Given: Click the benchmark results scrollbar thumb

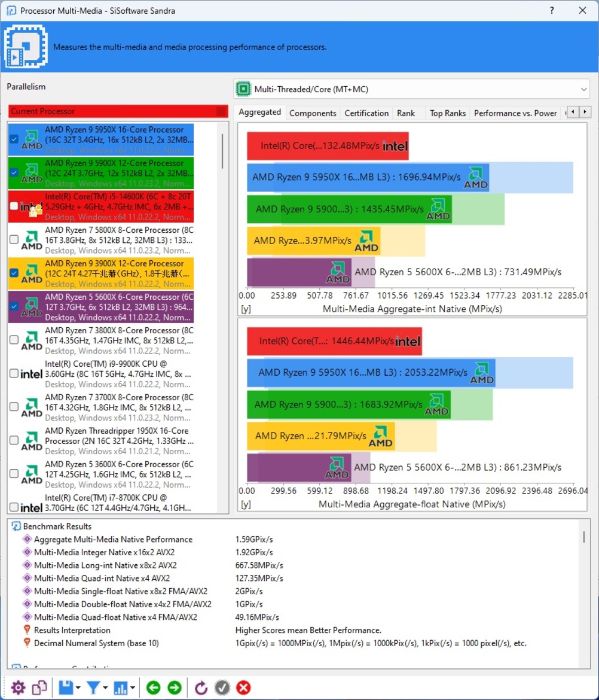Looking at the screenshot, I should [x=584, y=537].
